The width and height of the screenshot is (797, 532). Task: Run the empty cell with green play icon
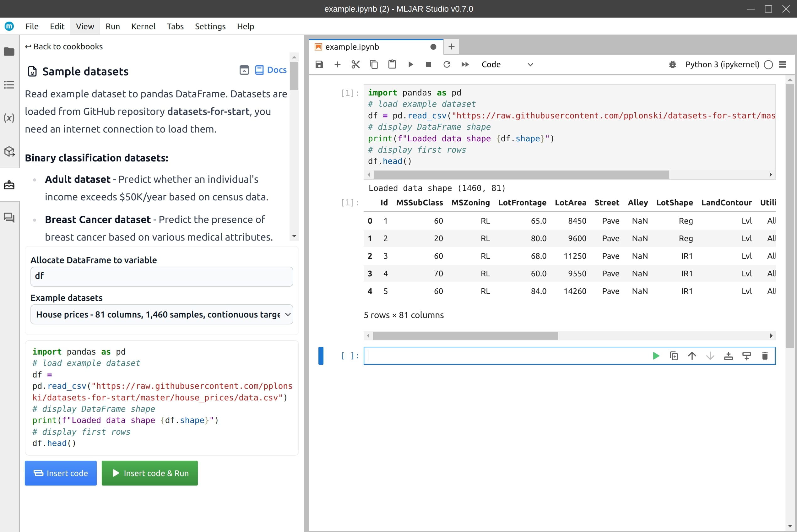[656, 356]
